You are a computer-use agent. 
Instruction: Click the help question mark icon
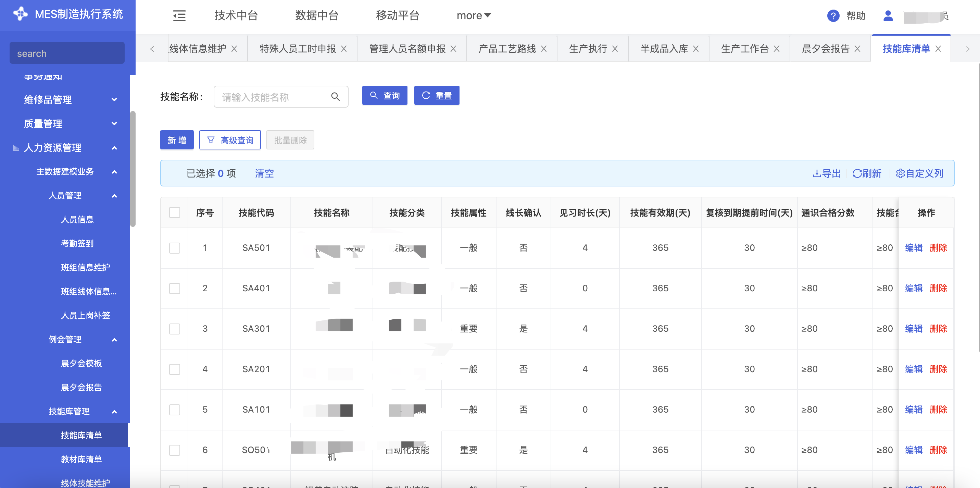coord(833,16)
